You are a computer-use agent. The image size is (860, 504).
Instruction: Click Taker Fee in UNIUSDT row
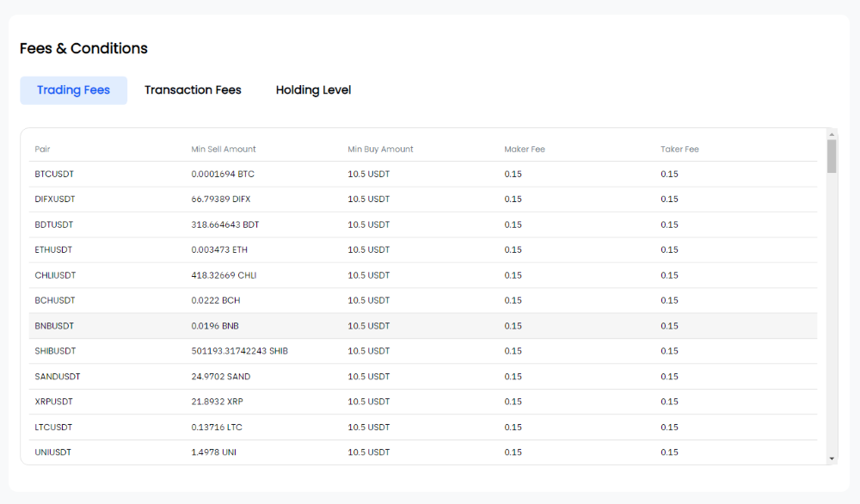669,452
